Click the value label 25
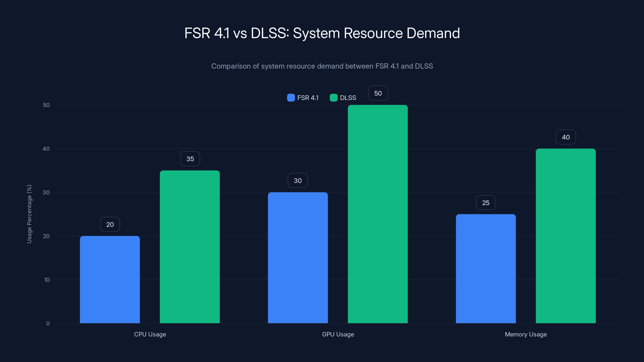This screenshot has height=362, width=644. point(486,203)
